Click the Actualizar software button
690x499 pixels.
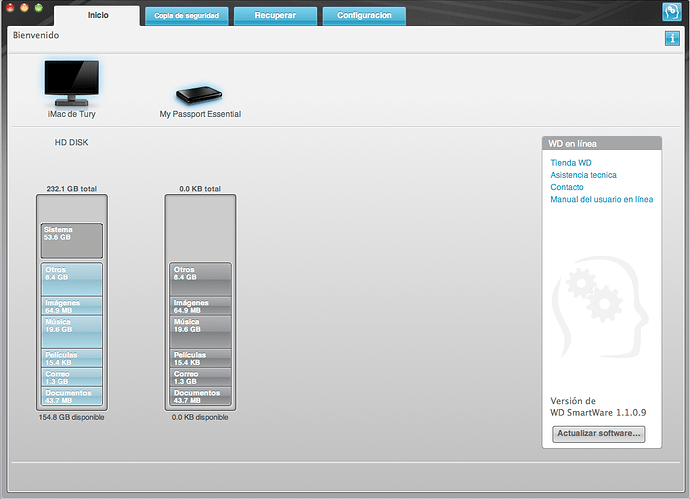click(598, 433)
